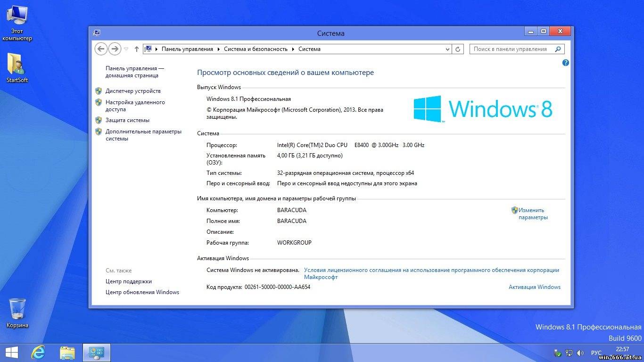Refresh the address bar view
Screen dimensions: 644x362
point(458,49)
